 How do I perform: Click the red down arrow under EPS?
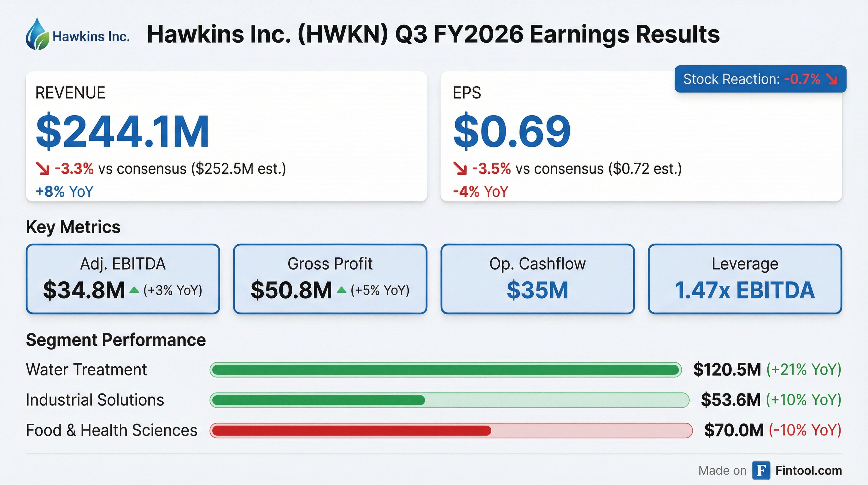pyautogui.click(x=460, y=169)
